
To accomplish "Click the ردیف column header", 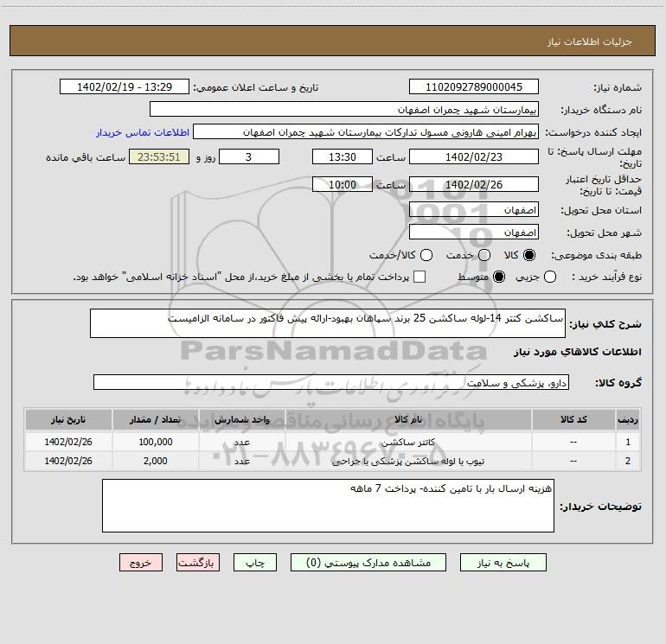I will point(628,419).
